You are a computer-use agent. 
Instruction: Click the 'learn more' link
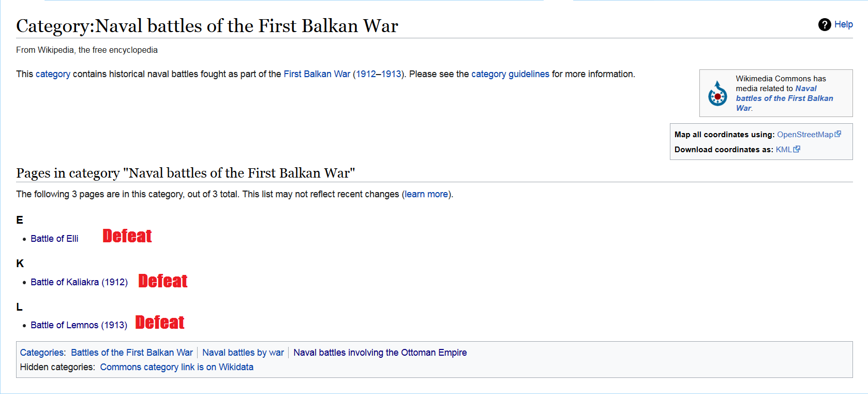pos(426,194)
